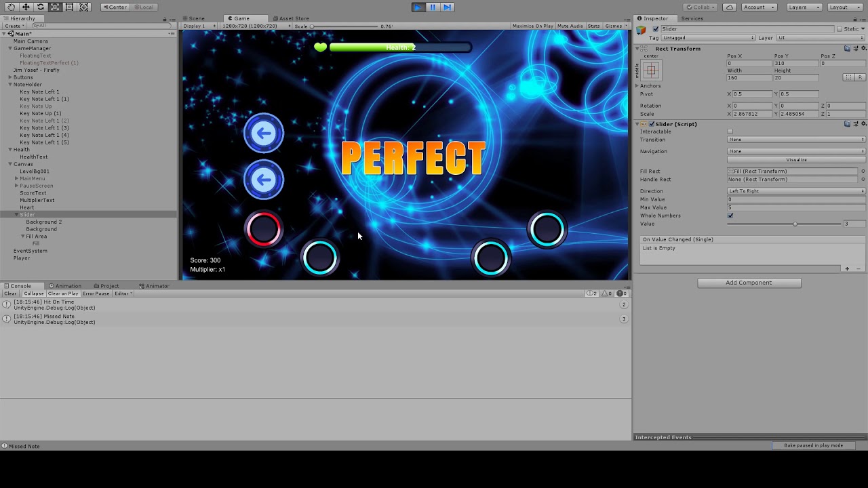Select the Move tool
This screenshot has width=868, height=488.
[25, 7]
